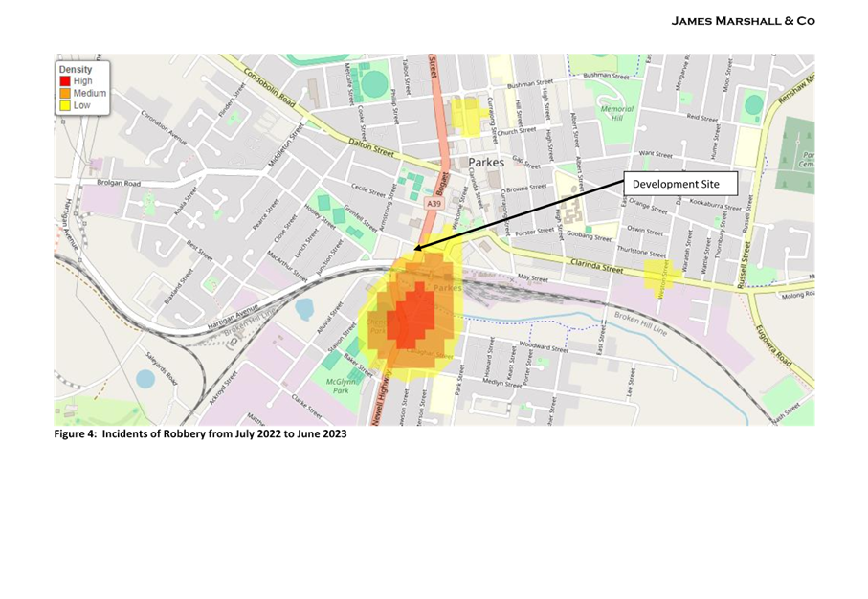This screenshot has width=868, height=599.
Task: Click the Density legend title
Action: 76,69
